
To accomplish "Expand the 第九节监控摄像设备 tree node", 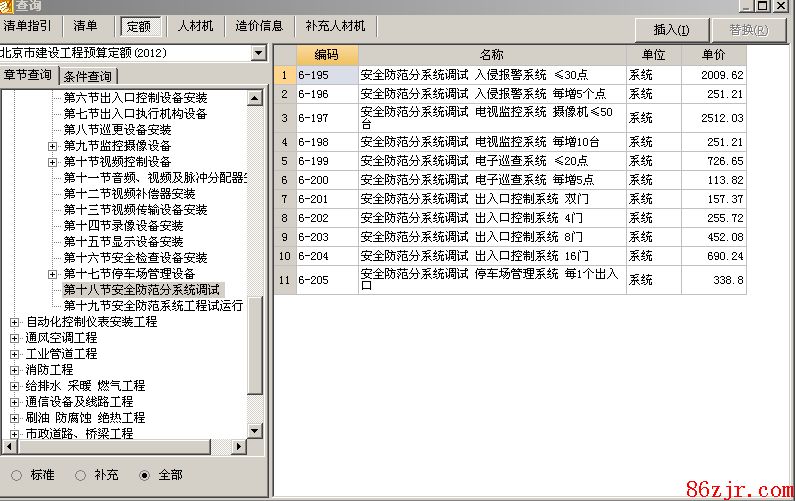I will [52, 146].
